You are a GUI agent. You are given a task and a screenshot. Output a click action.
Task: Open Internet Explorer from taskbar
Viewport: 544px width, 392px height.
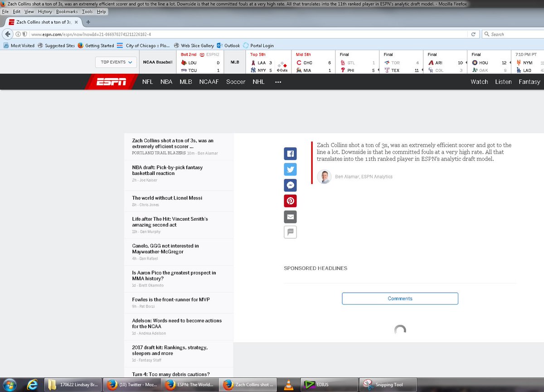pos(32,385)
